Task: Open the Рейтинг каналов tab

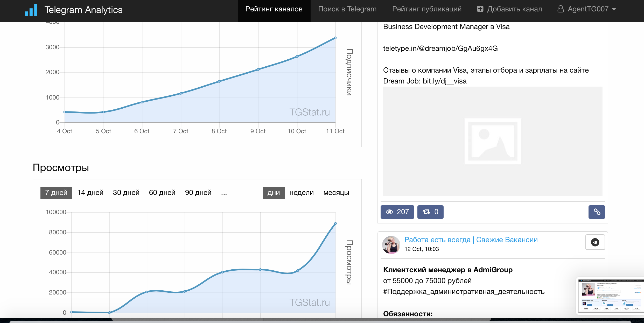Action: click(274, 9)
